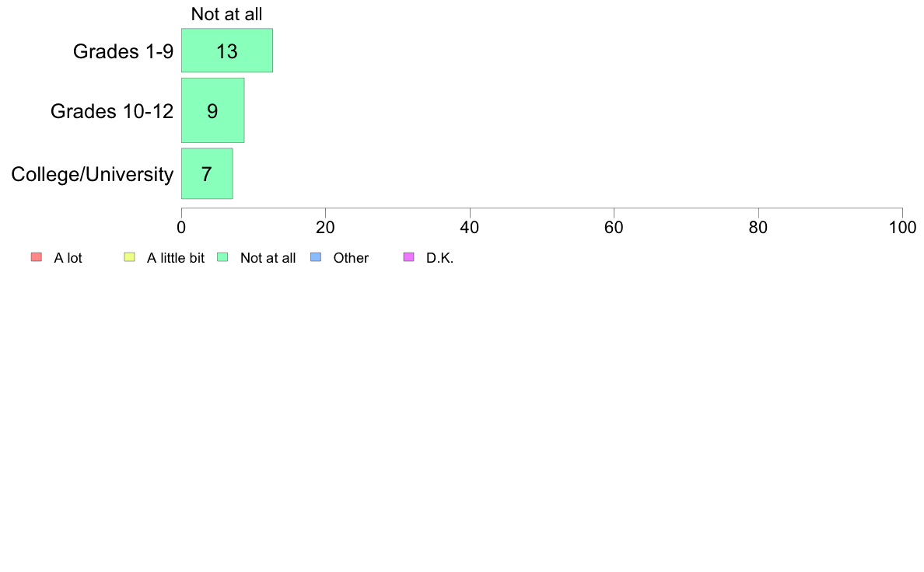Click the 'Other' legend text
924x572 pixels.
coord(351,258)
